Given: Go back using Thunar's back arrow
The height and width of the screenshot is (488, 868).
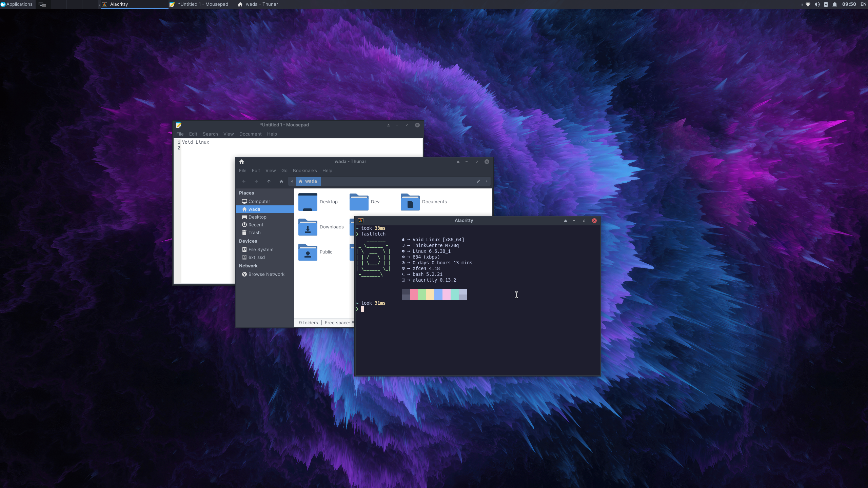Looking at the screenshot, I should click(x=244, y=181).
